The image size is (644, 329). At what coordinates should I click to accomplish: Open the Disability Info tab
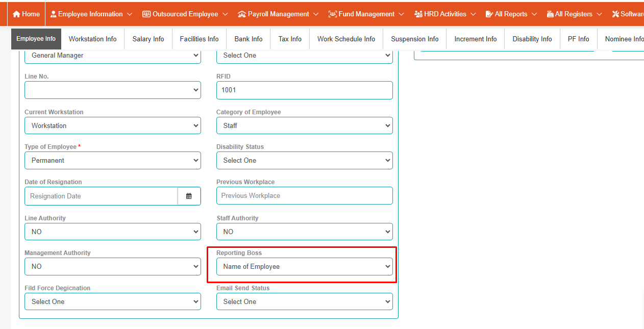[532, 39]
